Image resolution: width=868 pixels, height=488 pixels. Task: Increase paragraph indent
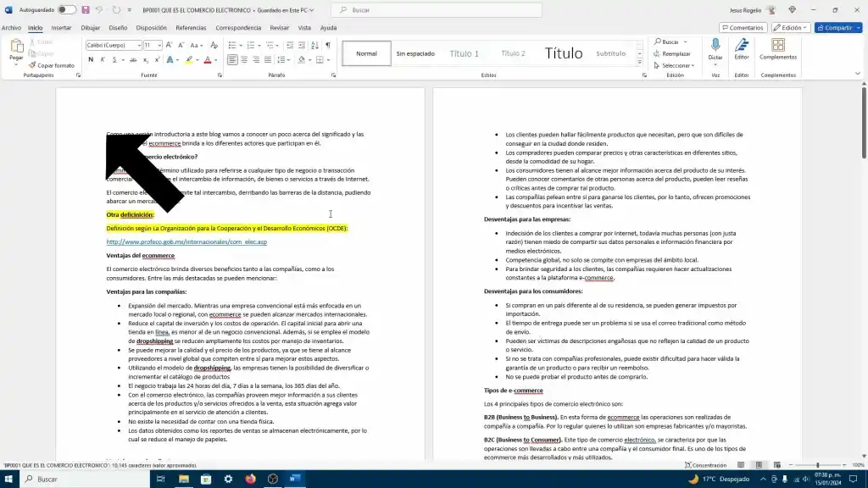pos(302,46)
